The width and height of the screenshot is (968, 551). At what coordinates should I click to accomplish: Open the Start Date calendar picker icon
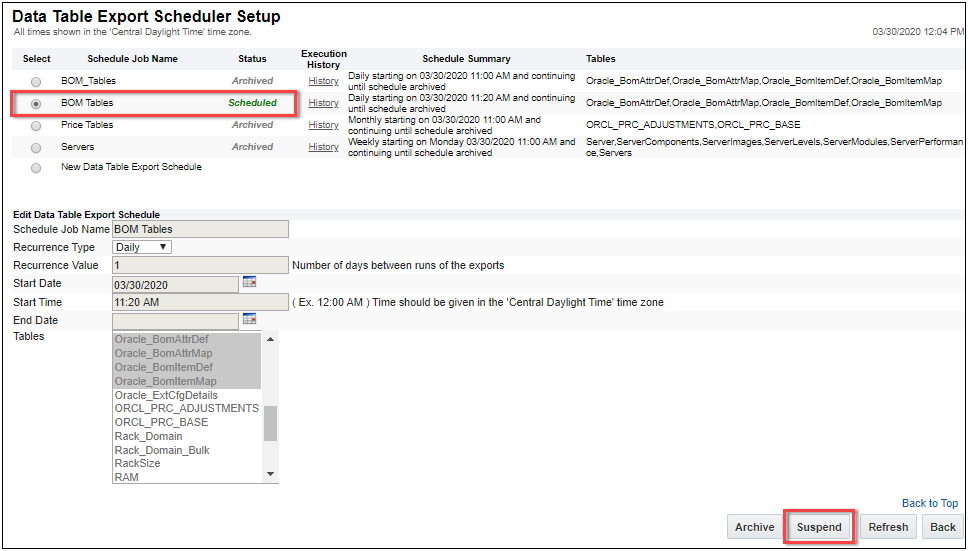249,283
